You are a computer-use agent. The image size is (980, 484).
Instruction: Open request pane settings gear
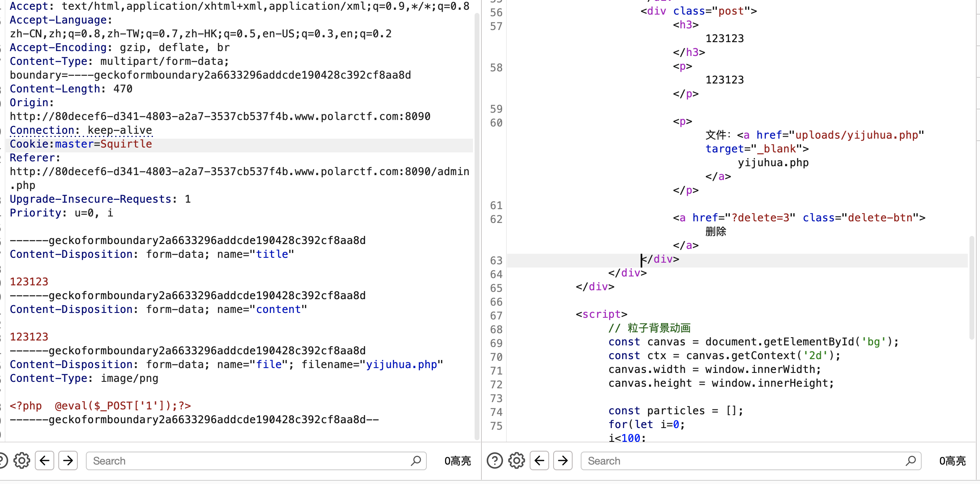click(x=21, y=461)
